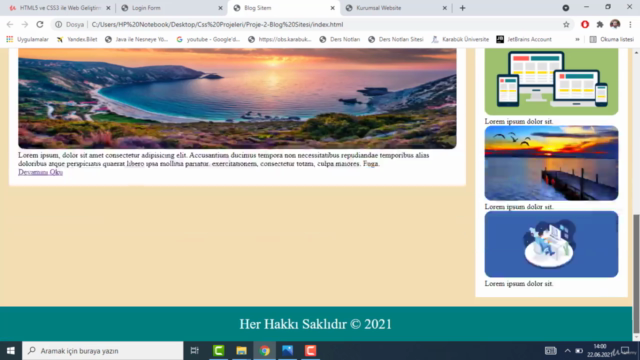Open the https://obs.karabuk... bookmark
Screen dimensions: 640x360
280,39
